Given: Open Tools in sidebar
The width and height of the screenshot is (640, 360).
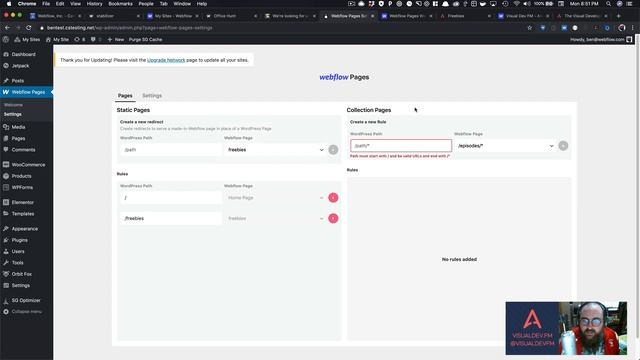Looking at the screenshot, I should click(18, 263).
